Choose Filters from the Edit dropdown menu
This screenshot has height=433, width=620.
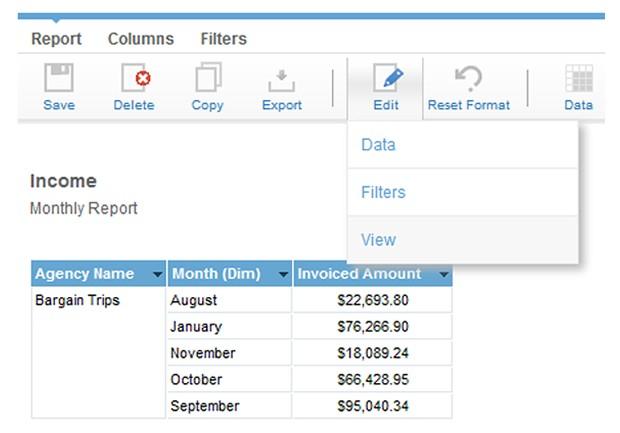tap(463, 192)
